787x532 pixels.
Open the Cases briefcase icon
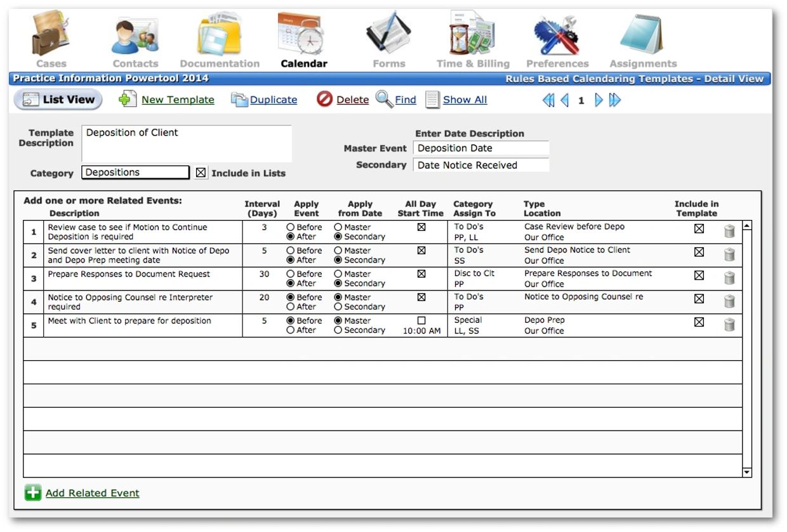50,35
